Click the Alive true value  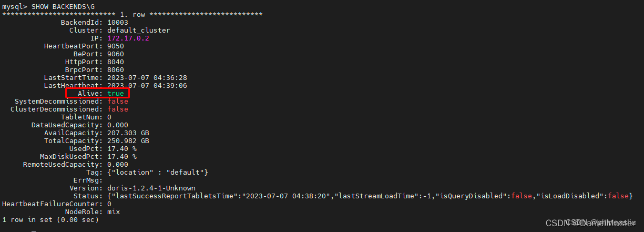click(x=115, y=93)
